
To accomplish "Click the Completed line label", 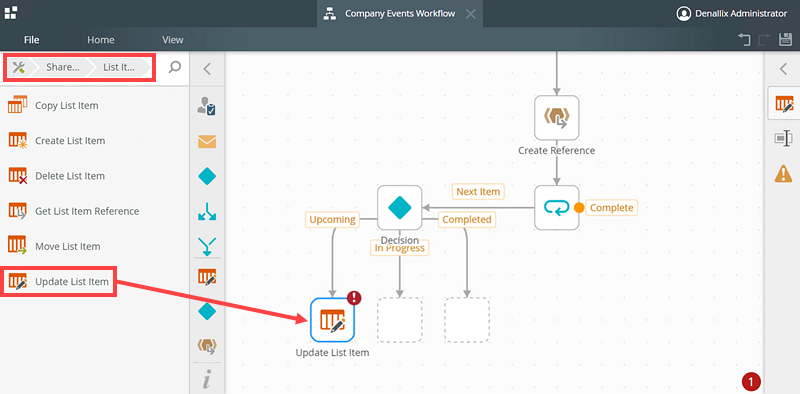I will pos(467,219).
